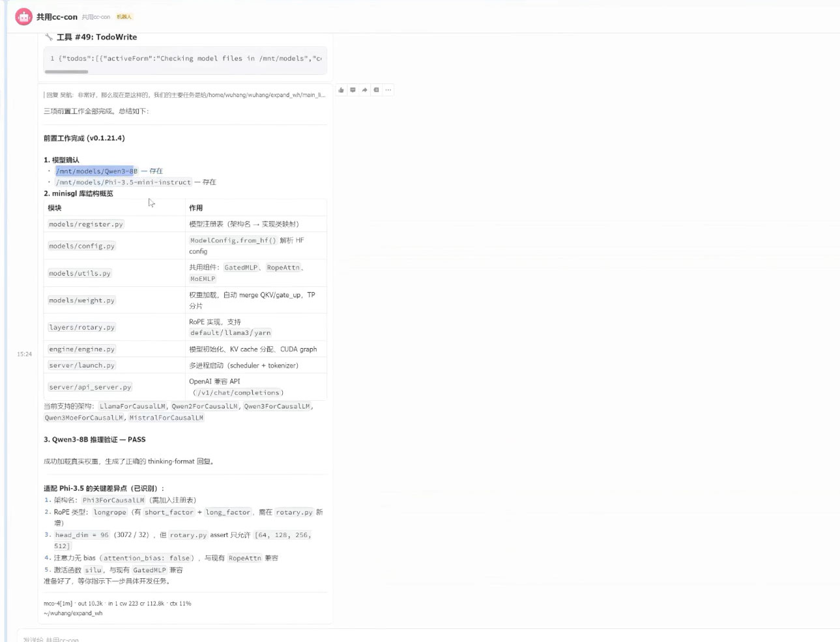Open the more options ellipsis menu
The width and height of the screenshot is (840, 642).
(388, 90)
